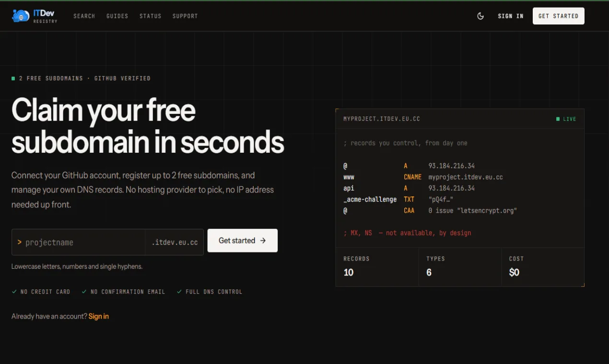Click the '"pQ4f…"' TXT value
The width and height of the screenshot is (609, 364).
point(441,199)
